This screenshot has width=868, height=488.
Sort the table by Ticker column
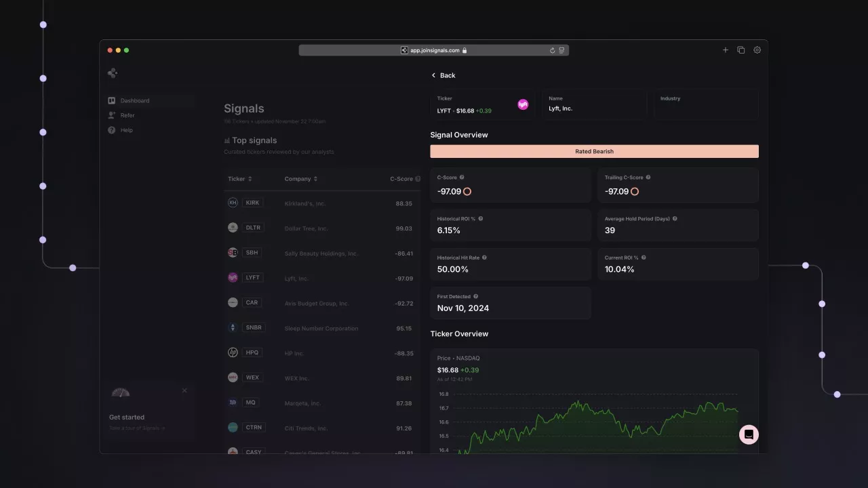click(240, 179)
